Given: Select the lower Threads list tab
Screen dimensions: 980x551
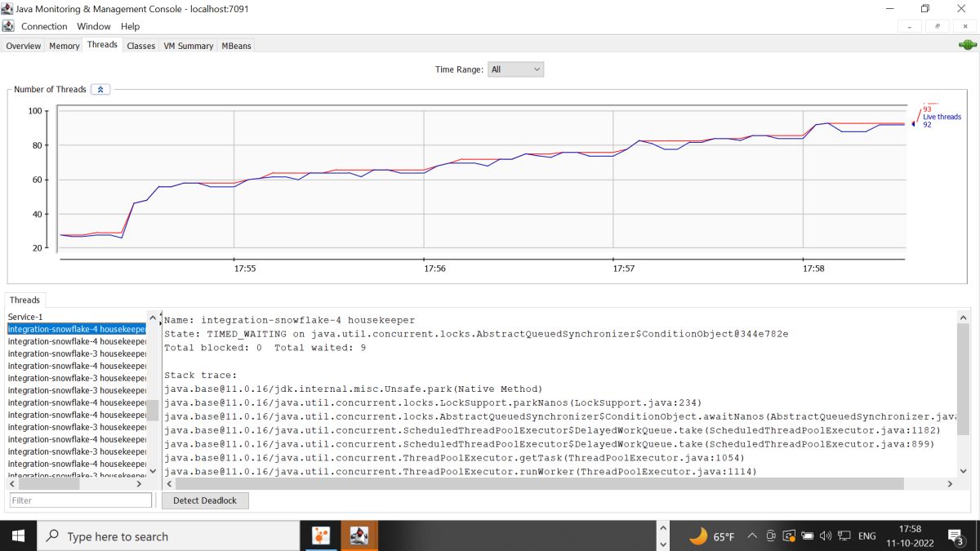Looking at the screenshot, I should pos(24,300).
